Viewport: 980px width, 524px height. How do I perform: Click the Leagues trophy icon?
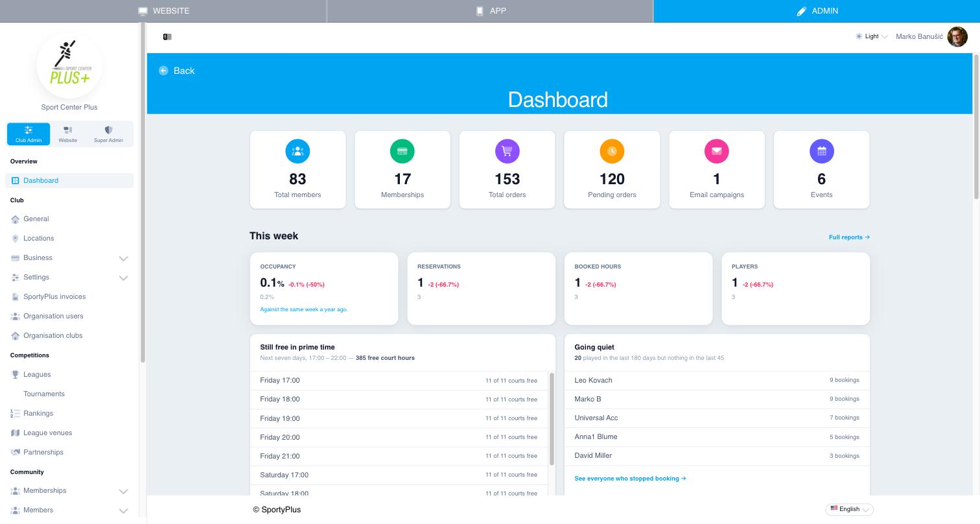[x=16, y=375]
